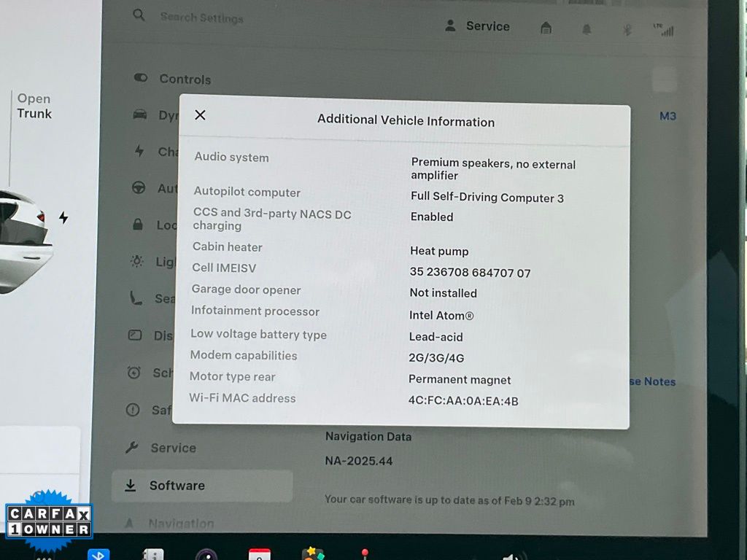Launch the Toybox app in bottom dock

click(x=313, y=554)
